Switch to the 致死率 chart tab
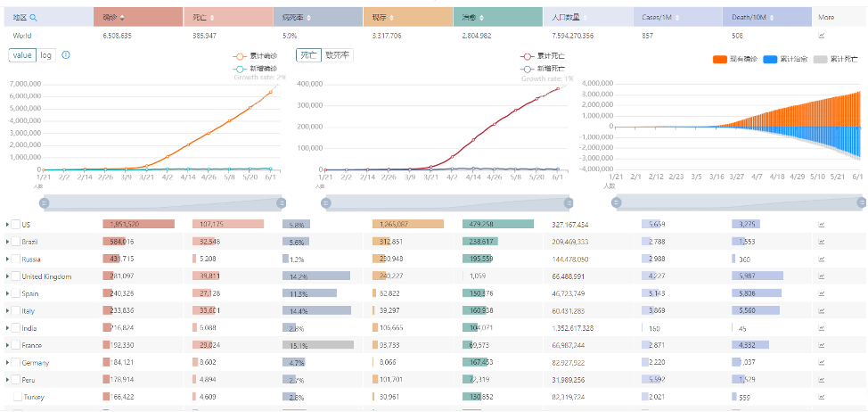The image size is (868, 412). click(x=337, y=55)
